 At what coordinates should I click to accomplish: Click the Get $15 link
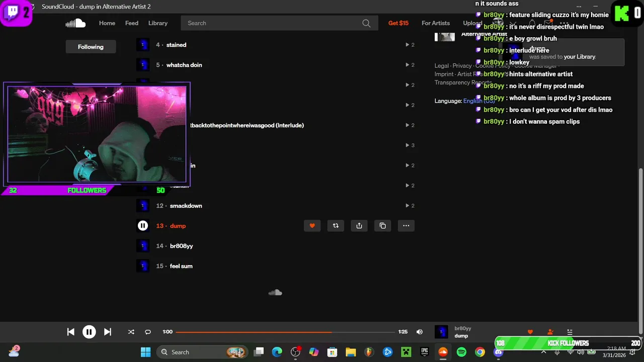coord(398,23)
